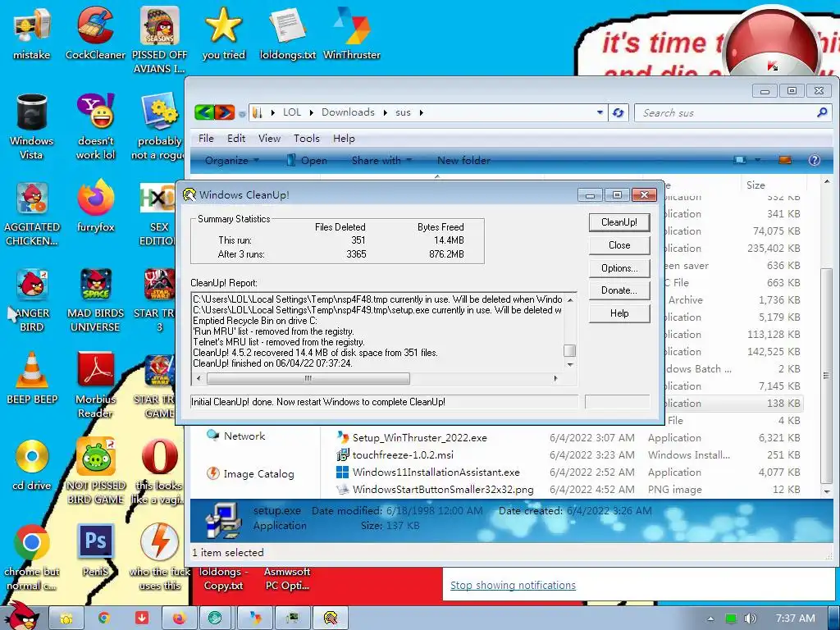Screen dimensions: 840x630
Task: Open the Morbius Reader PDF icon
Action: [95, 385]
